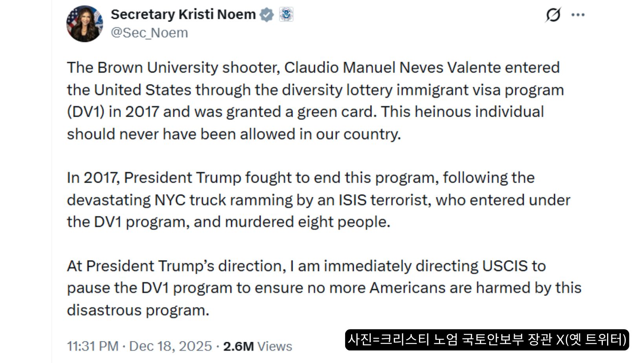Click the (DV1) text in parentheses
This screenshot has height=363, width=644.
(x=86, y=112)
